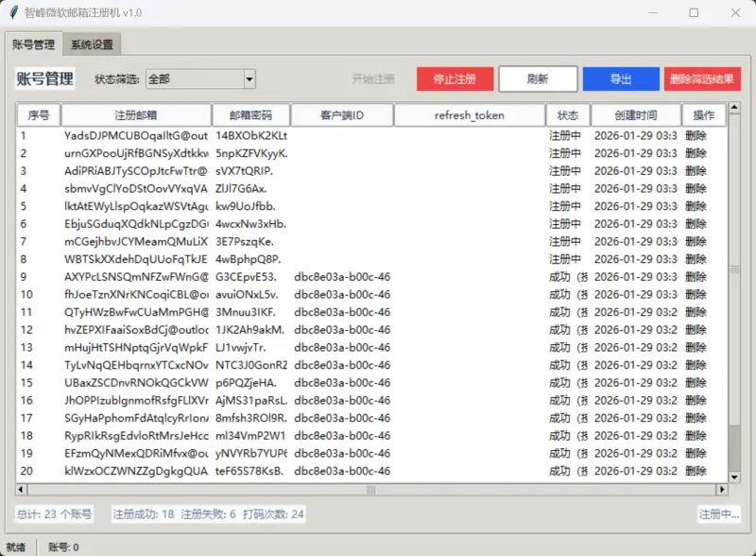
Task: Click the 刷新 button
Action: point(539,78)
